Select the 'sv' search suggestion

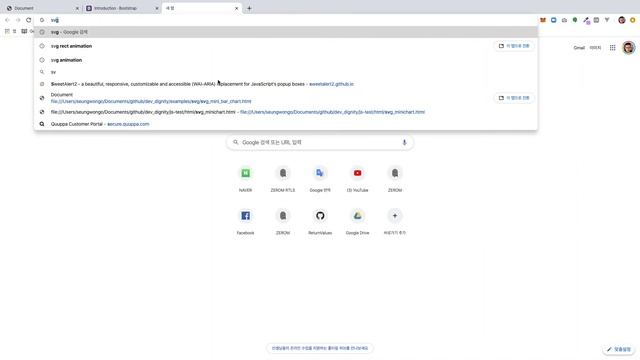point(286,72)
